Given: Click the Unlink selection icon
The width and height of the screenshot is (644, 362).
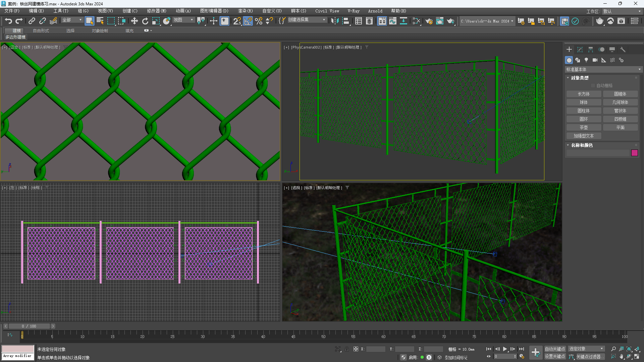Looking at the screenshot, I should (42, 21).
